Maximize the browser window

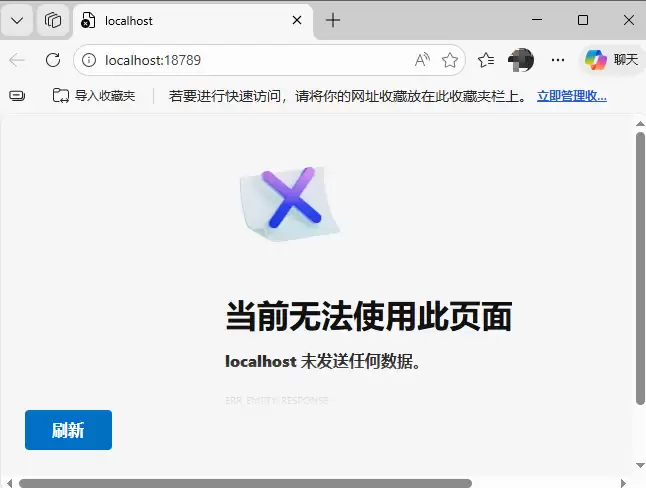tap(583, 20)
